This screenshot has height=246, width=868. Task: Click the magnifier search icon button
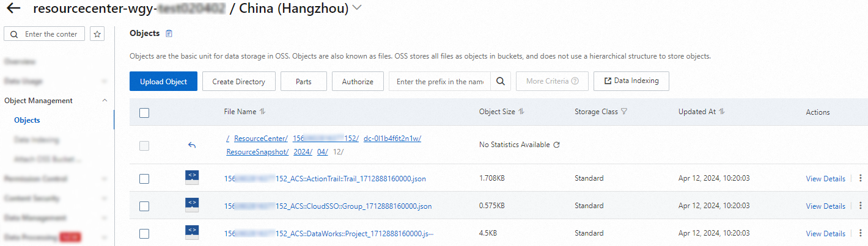click(x=501, y=81)
